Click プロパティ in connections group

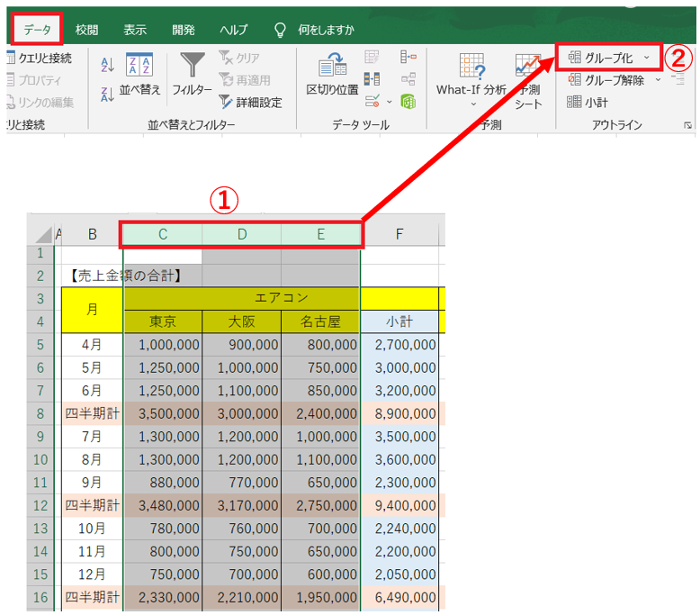tap(34, 80)
